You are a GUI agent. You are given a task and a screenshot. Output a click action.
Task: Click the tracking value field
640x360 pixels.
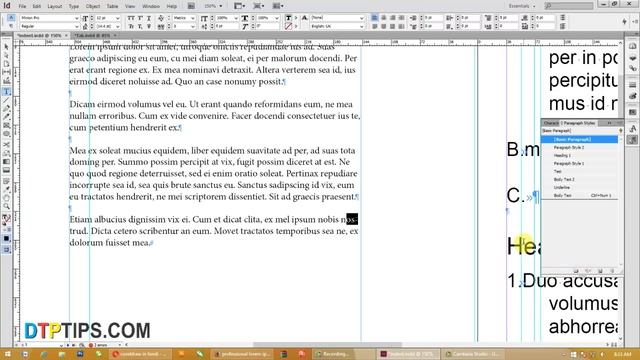click(x=183, y=27)
